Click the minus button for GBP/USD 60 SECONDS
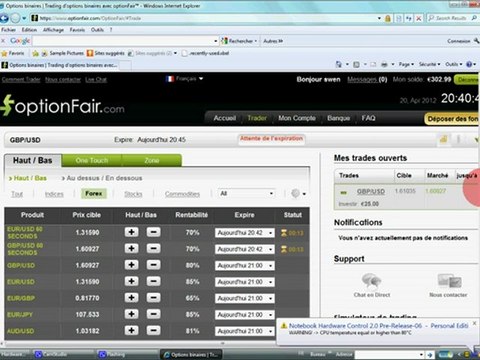480x360 pixels. tap(153, 248)
